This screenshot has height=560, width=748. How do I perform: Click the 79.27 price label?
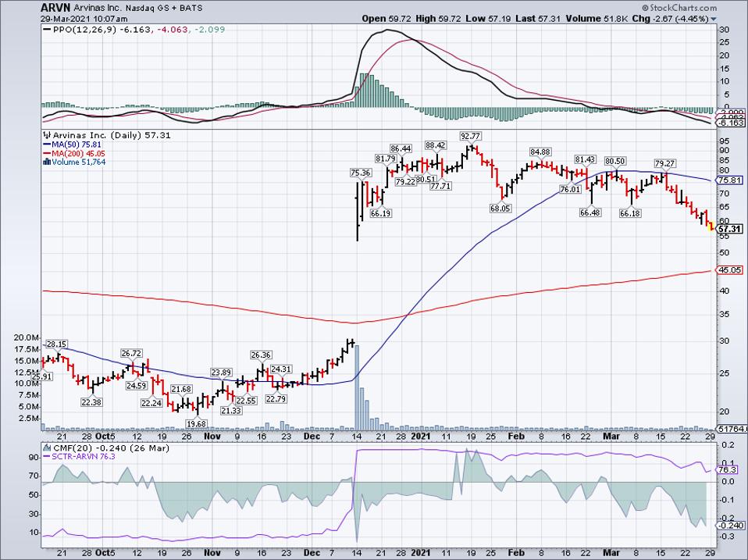coord(664,163)
